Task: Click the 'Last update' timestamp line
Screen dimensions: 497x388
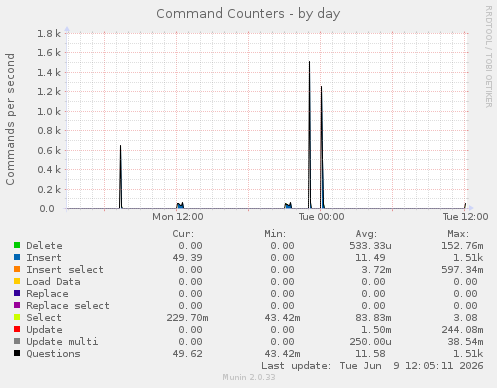Action: pyautogui.click(x=372, y=366)
